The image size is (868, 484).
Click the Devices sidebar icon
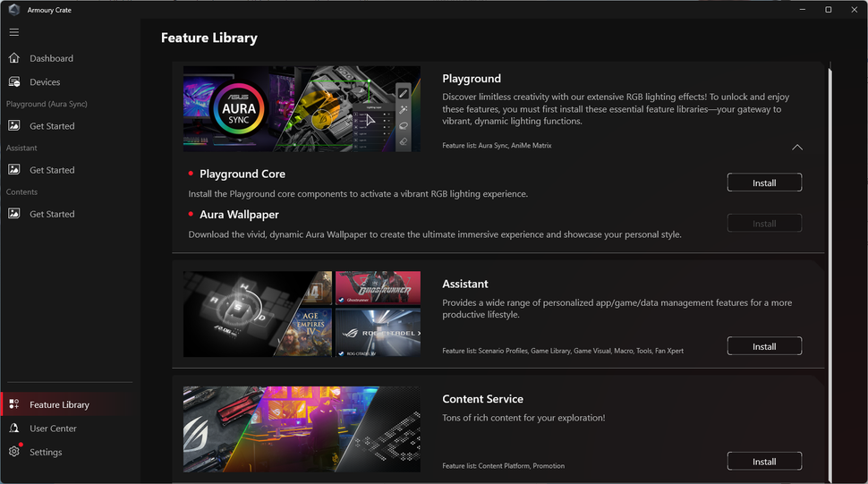[x=14, y=82]
